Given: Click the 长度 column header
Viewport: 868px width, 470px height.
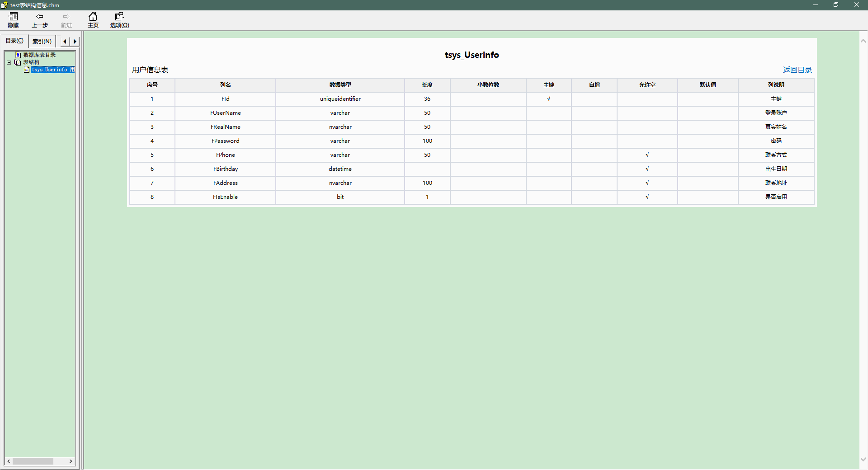Looking at the screenshot, I should (427, 85).
